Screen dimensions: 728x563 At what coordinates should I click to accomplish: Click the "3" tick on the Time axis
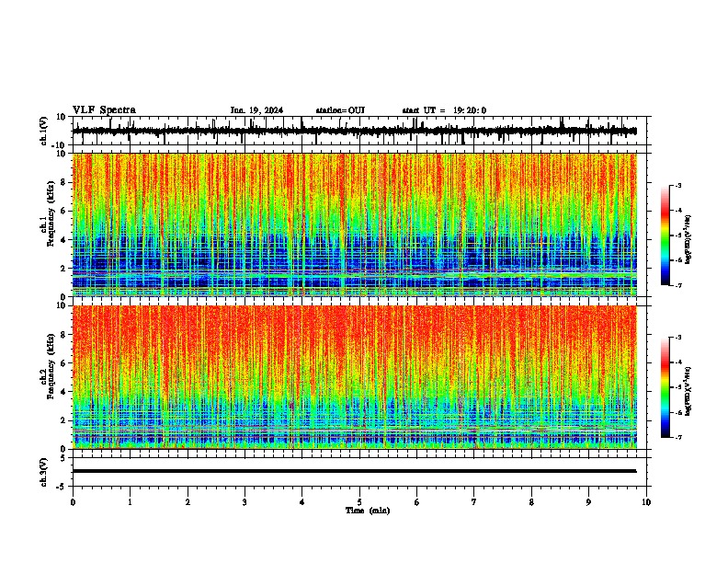tap(245, 502)
